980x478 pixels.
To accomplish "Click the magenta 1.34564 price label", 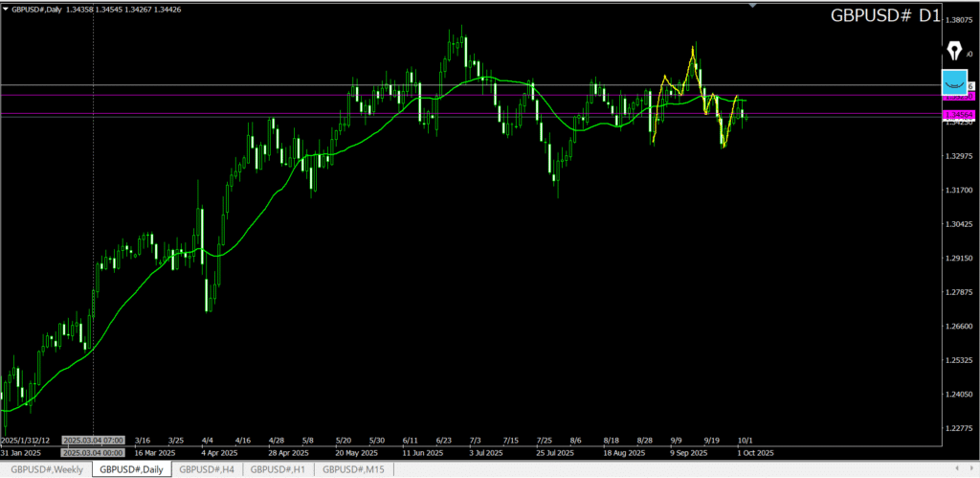I will 958,115.
